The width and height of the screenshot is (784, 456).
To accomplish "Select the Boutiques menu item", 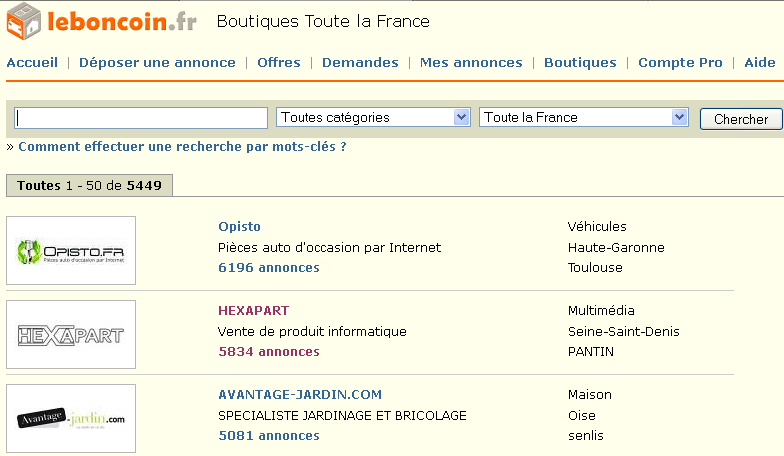I will 580,63.
